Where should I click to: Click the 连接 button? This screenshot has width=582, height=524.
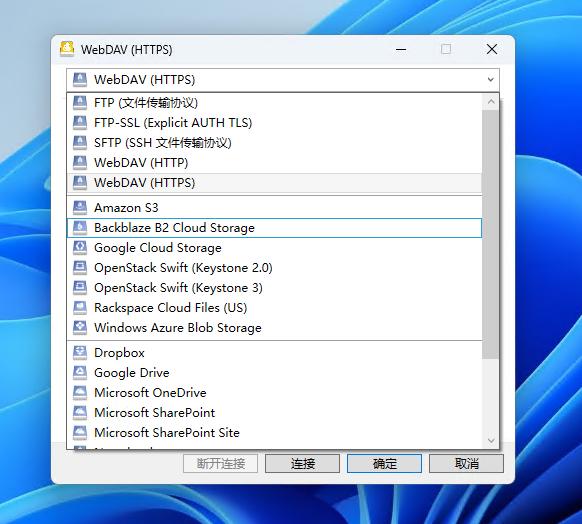[302, 464]
